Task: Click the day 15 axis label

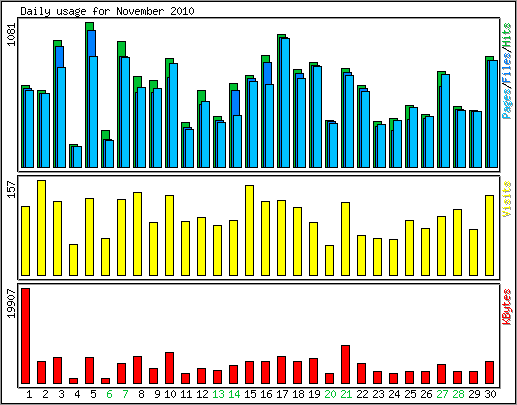Action: (250, 394)
